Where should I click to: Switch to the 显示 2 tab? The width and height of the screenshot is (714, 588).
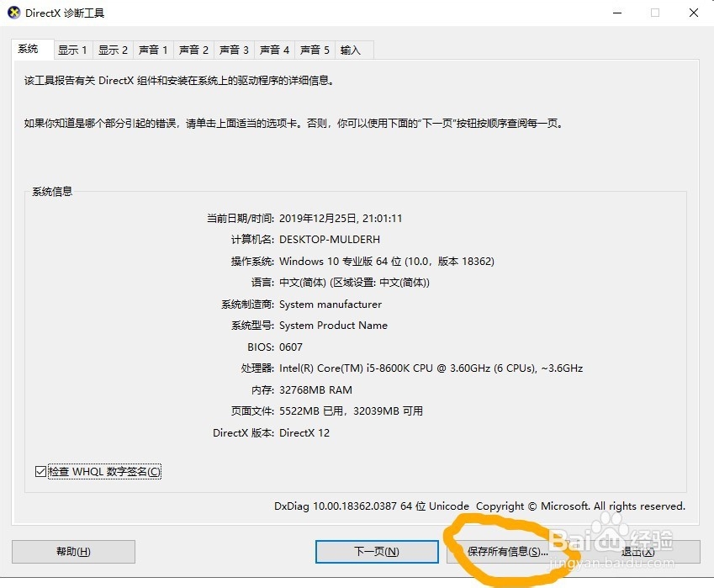pos(113,50)
